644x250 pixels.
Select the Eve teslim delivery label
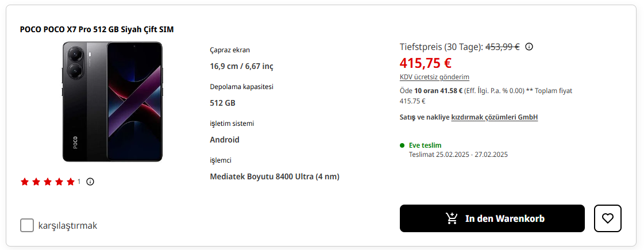pos(425,145)
